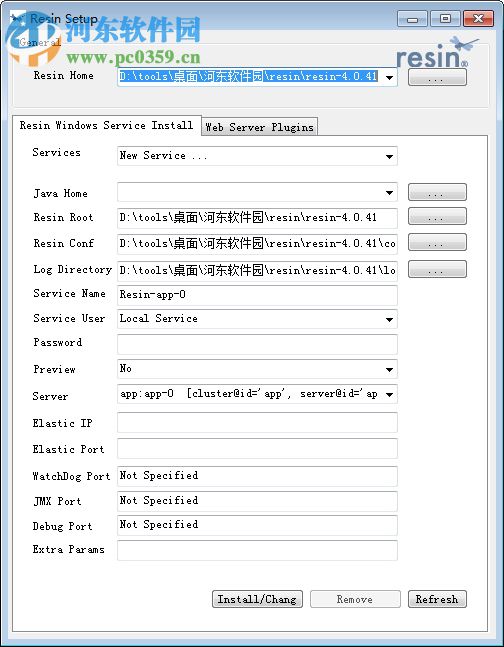
Task: Click the resin dragonfly logo
Action: [x=438, y=52]
